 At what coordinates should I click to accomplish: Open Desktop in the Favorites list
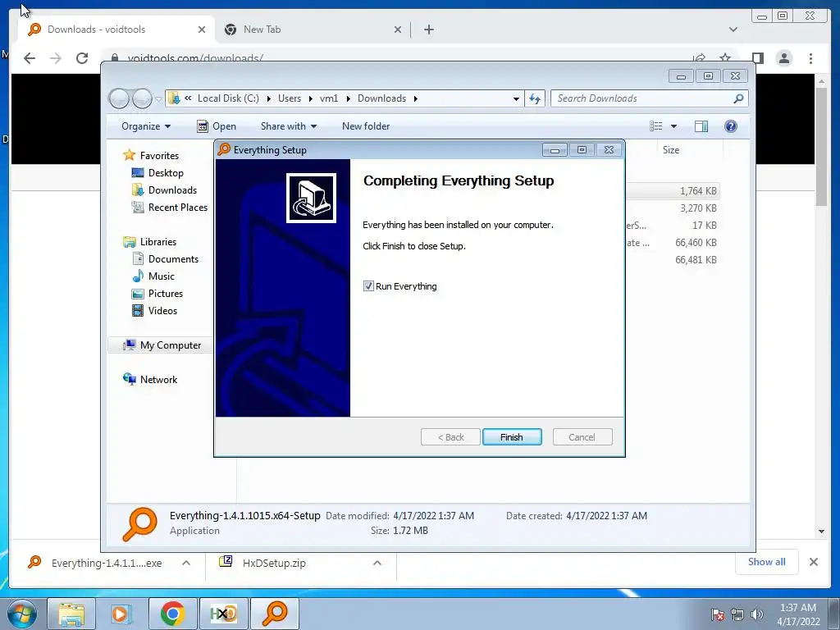[166, 173]
